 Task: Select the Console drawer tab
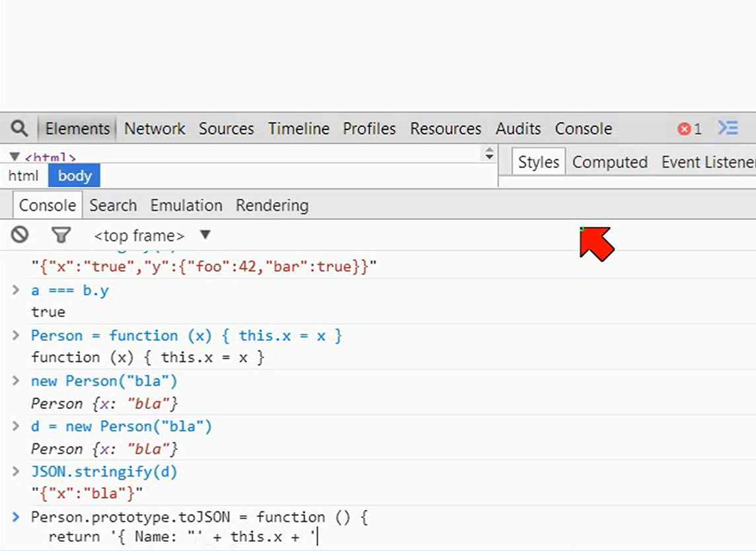click(x=48, y=205)
